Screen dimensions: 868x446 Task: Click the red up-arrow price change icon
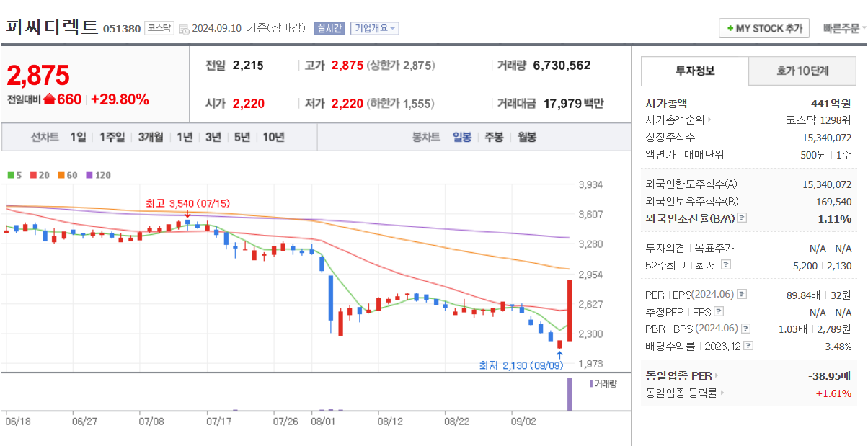pyautogui.click(x=50, y=99)
